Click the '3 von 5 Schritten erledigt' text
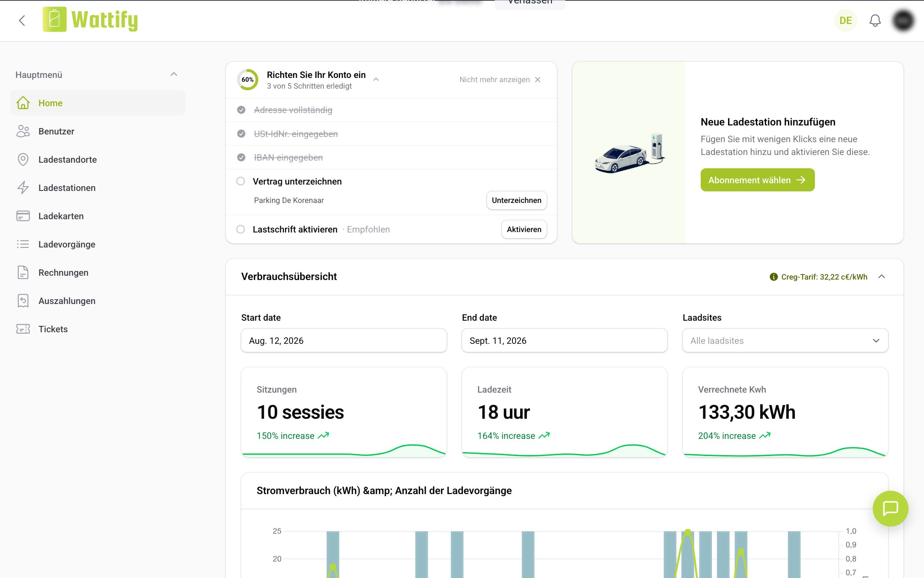This screenshot has width=924, height=578. click(x=309, y=86)
